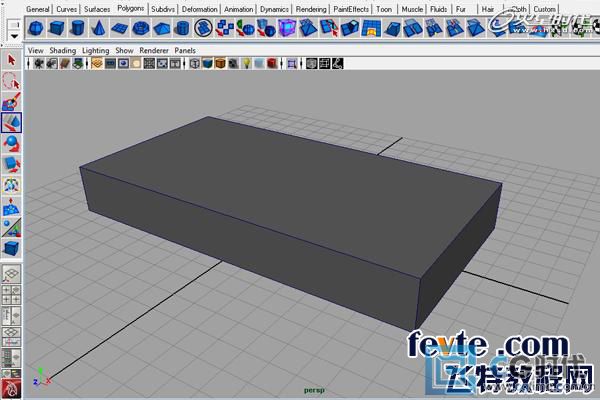This screenshot has height=400, width=600.
Task: Switch to the Muscle shelf tab
Action: point(412,9)
